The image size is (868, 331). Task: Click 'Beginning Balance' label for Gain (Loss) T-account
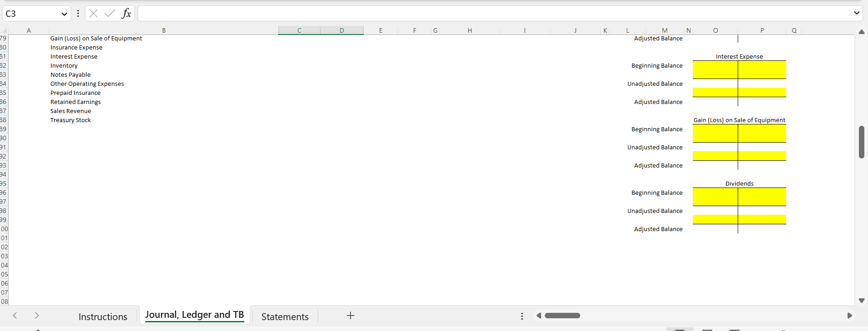(657, 129)
